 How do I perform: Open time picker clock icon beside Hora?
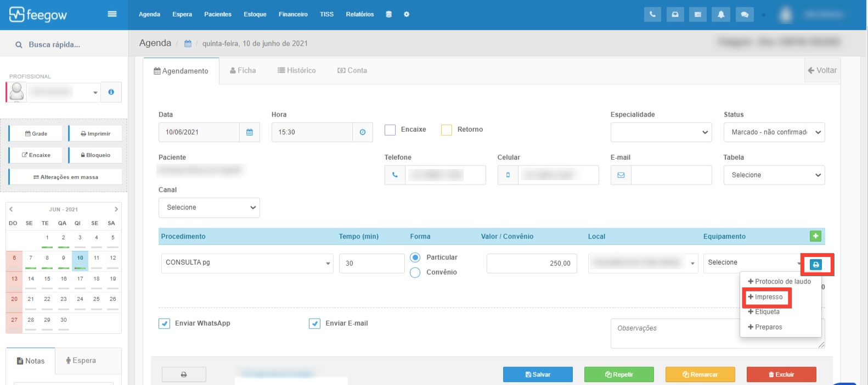[363, 132]
